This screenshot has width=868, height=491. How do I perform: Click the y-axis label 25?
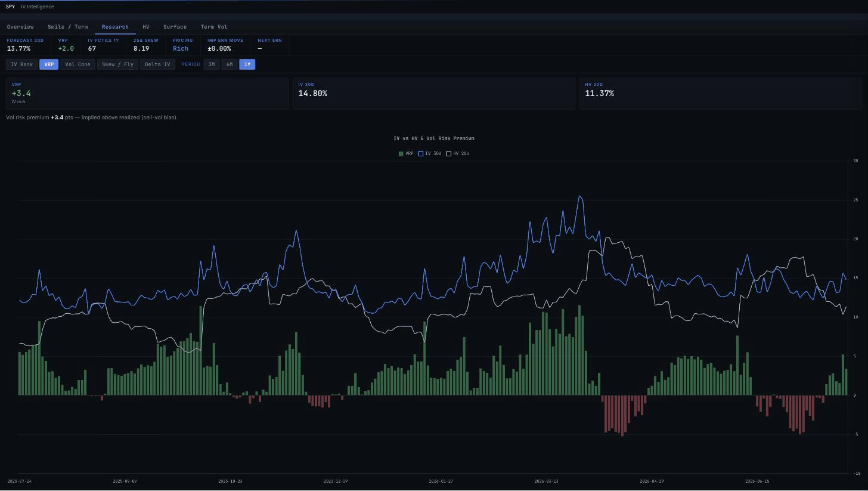pos(855,200)
